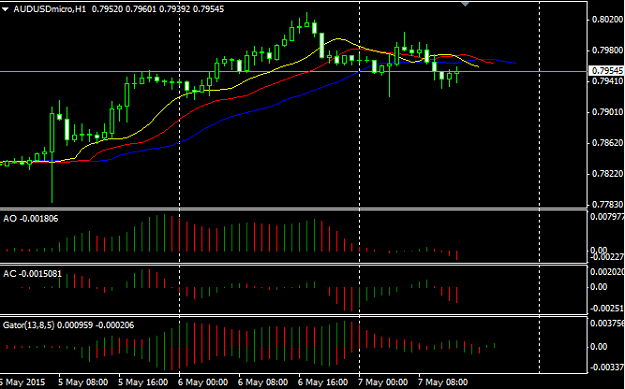
Task: Click the 0.79800 price scale value
Action: (608, 51)
